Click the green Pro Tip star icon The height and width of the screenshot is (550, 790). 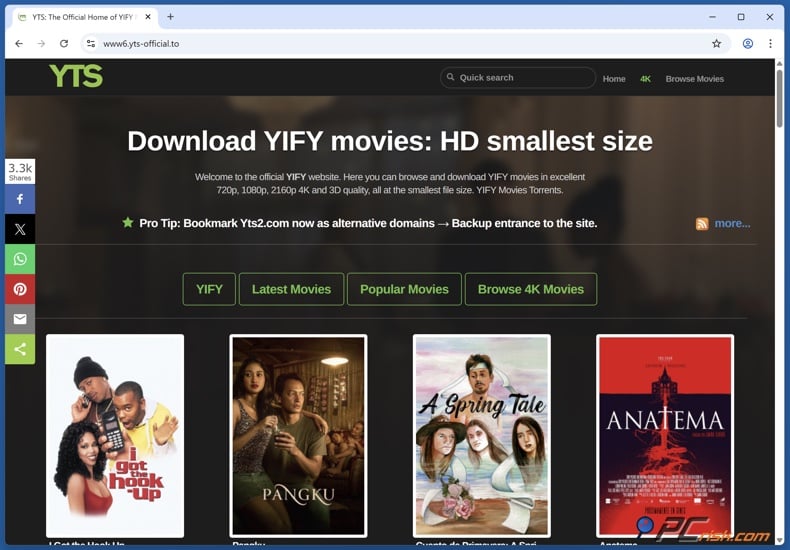click(128, 222)
